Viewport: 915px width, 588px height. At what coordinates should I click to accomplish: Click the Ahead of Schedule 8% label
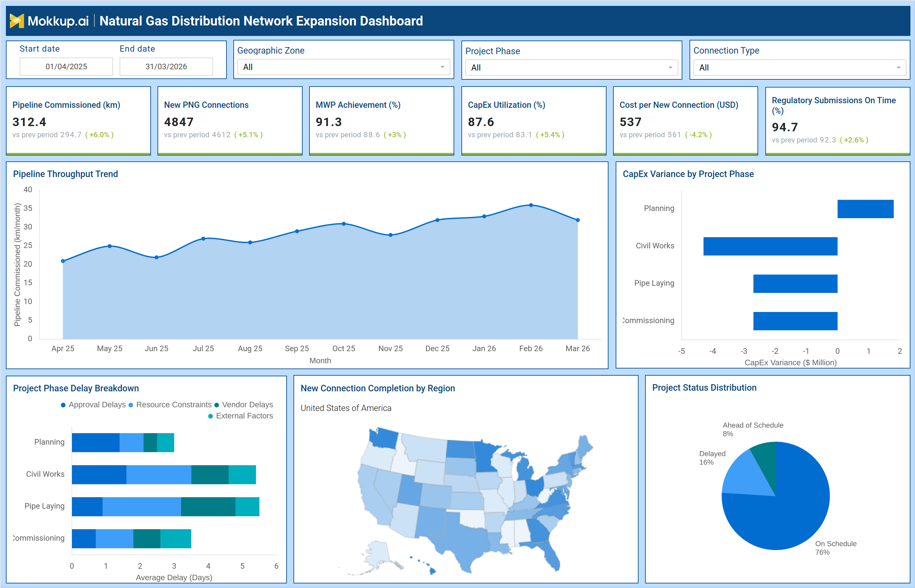(x=753, y=430)
